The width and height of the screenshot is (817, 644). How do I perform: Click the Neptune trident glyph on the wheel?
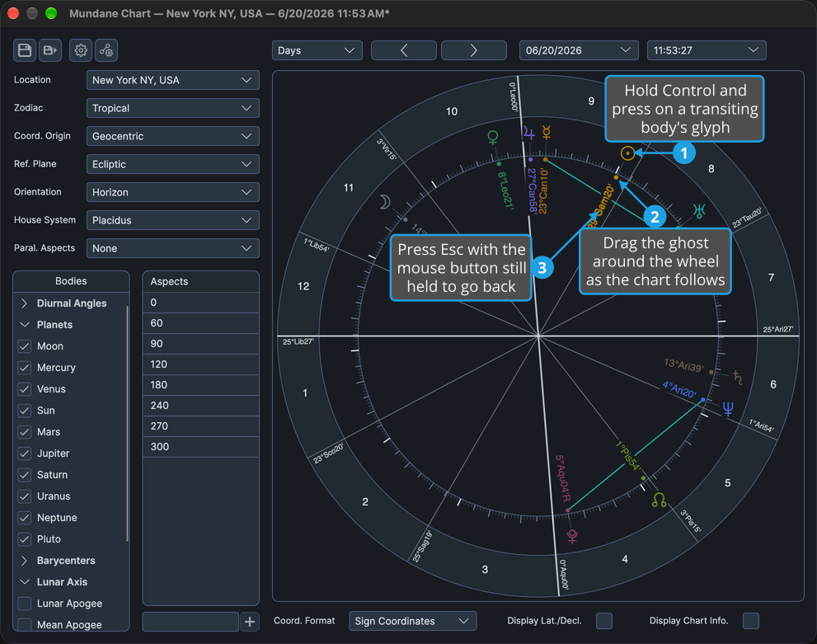(x=728, y=409)
